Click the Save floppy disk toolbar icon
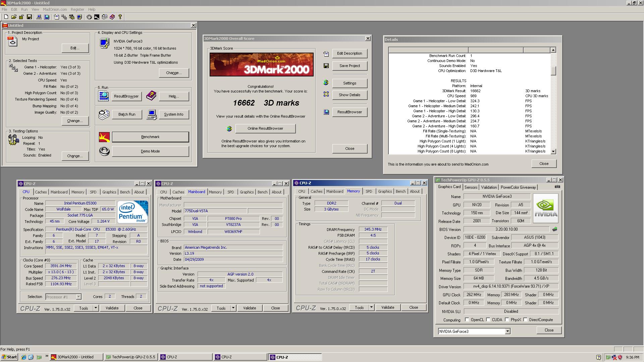This screenshot has height=362, width=644. 29,17
